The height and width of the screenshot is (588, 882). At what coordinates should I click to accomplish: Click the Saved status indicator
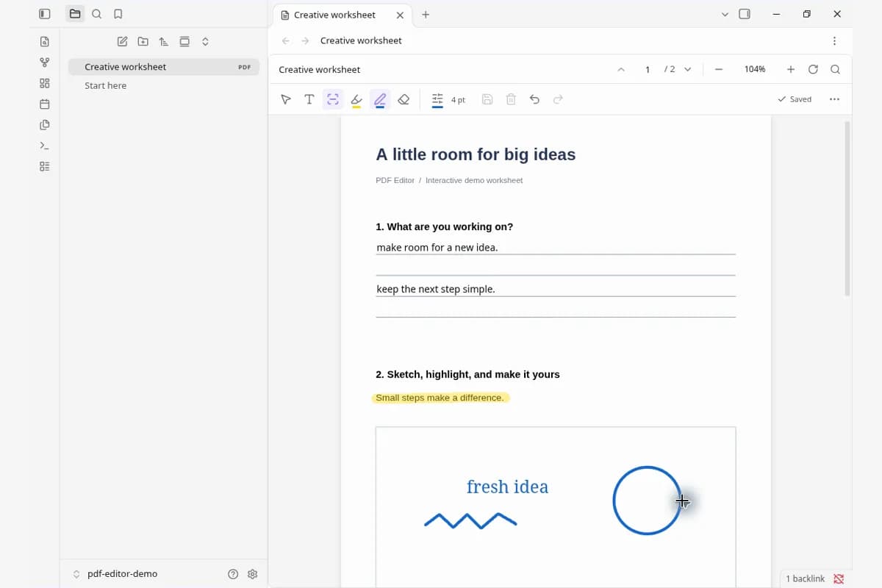(795, 99)
